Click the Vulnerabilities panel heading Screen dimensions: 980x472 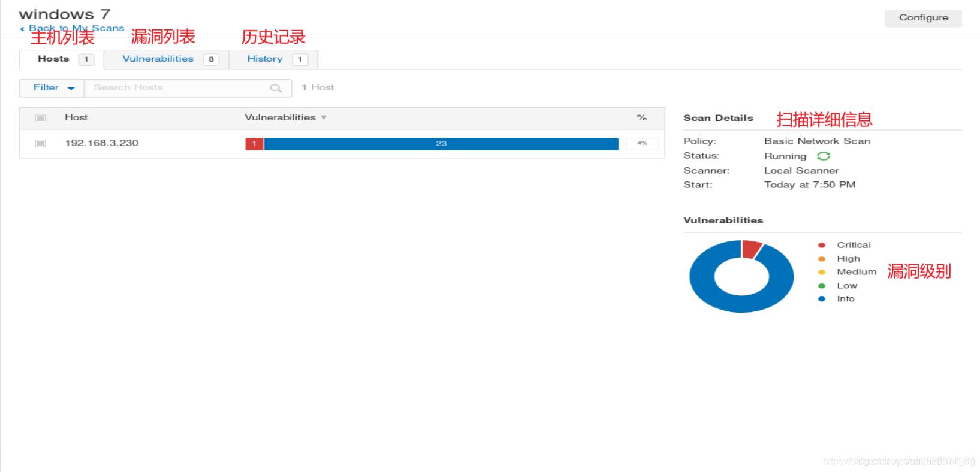click(723, 220)
